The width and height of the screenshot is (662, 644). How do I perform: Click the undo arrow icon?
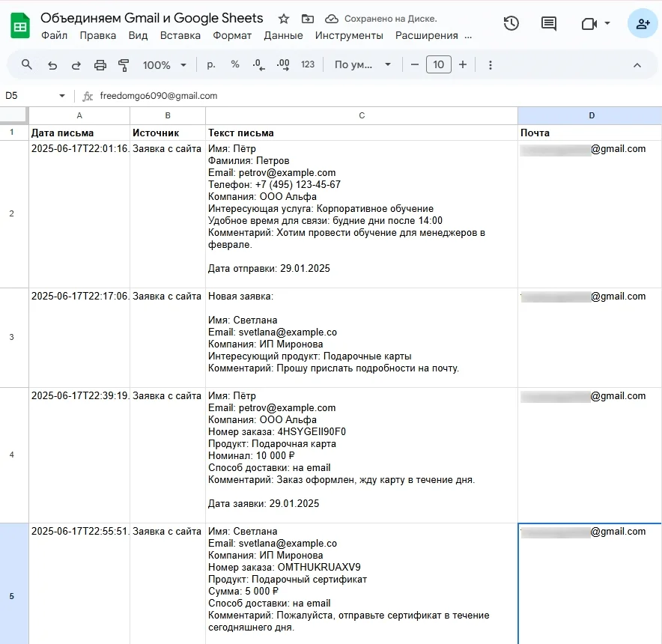(x=52, y=65)
